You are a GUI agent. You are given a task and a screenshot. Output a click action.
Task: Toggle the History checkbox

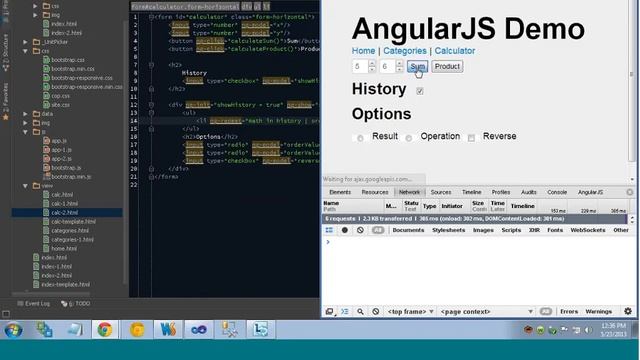point(420,91)
